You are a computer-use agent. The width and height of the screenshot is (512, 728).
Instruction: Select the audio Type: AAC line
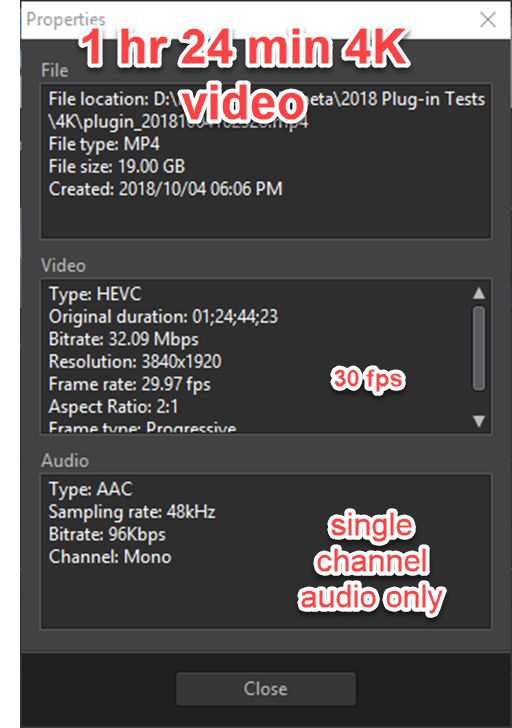click(91, 489)
